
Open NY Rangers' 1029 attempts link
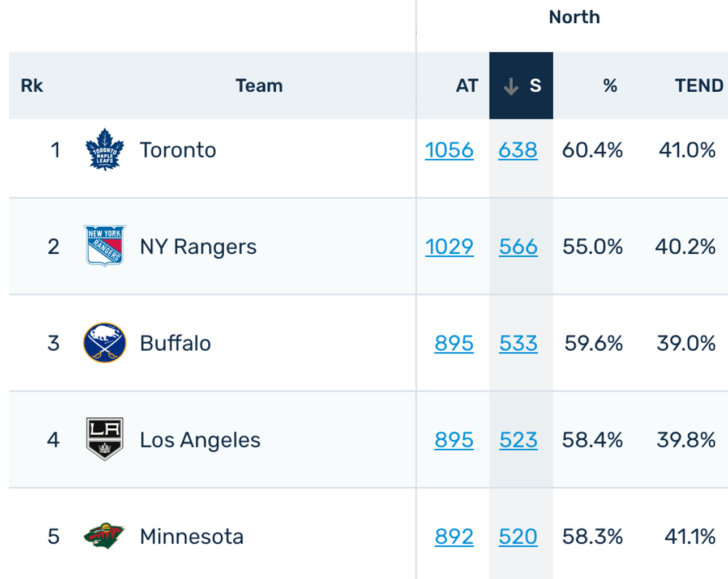[449, 246]
